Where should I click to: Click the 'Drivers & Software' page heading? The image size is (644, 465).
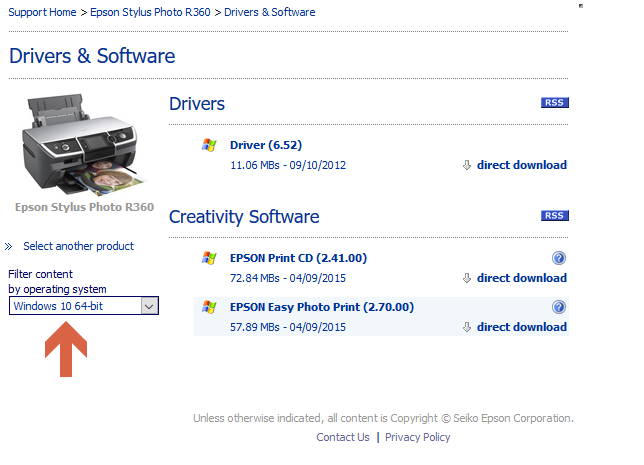pyautogui.click(x=92, y=56)
